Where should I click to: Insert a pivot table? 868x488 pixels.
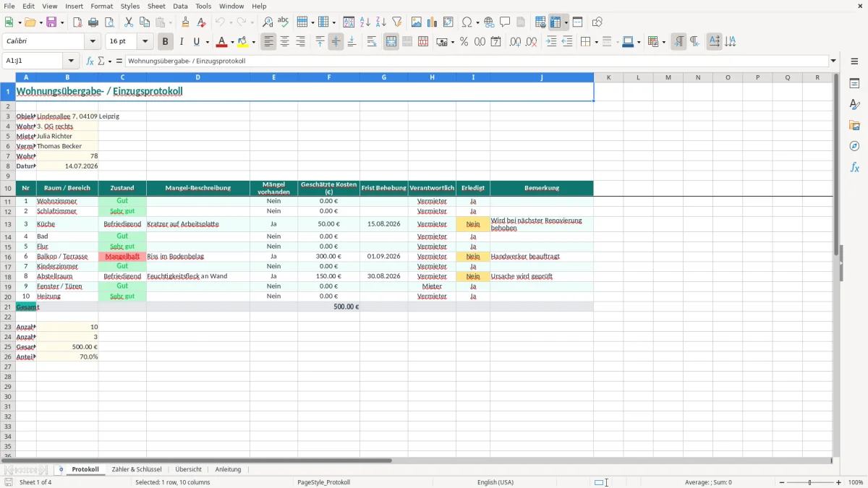(x=448, y=22)
